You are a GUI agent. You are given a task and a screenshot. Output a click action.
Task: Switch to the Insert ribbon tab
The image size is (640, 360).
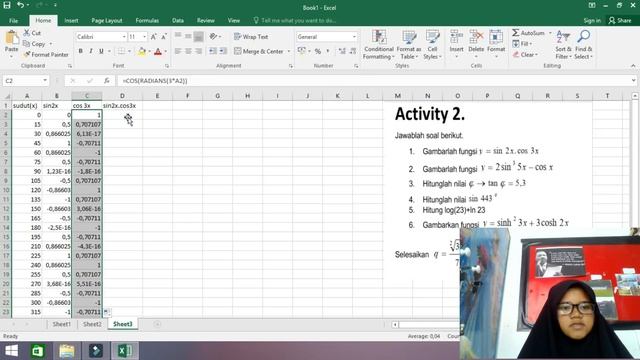(x=71, y=20)
